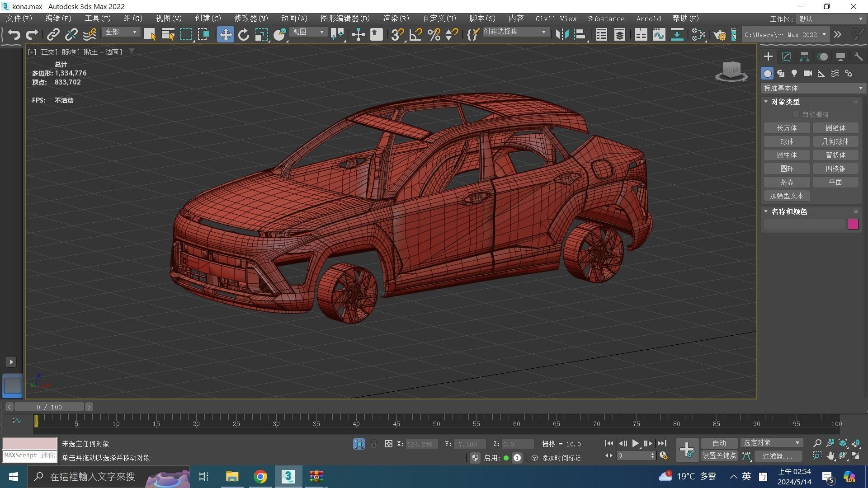Open the 修改器(M) menu

[251, 19]
